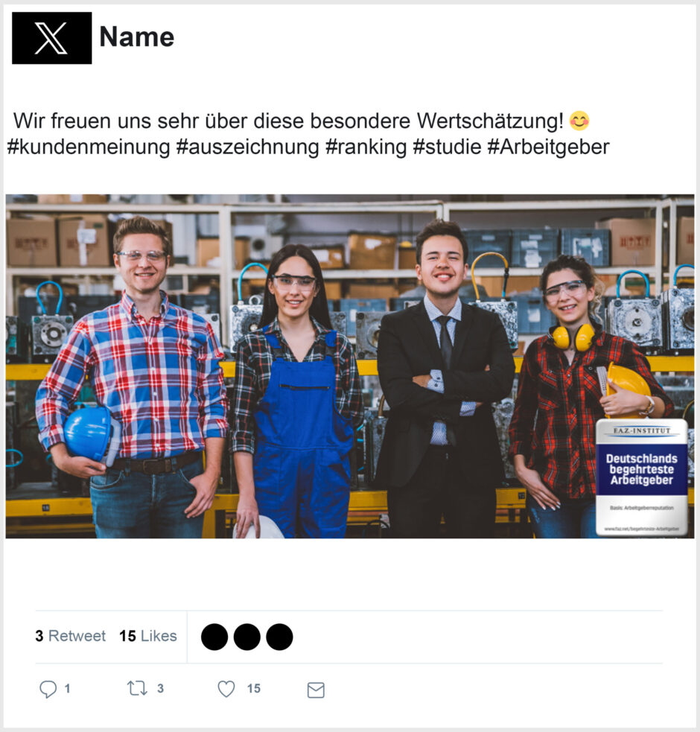Open hashtag #studie
The image size is (700, 732).
447,147
